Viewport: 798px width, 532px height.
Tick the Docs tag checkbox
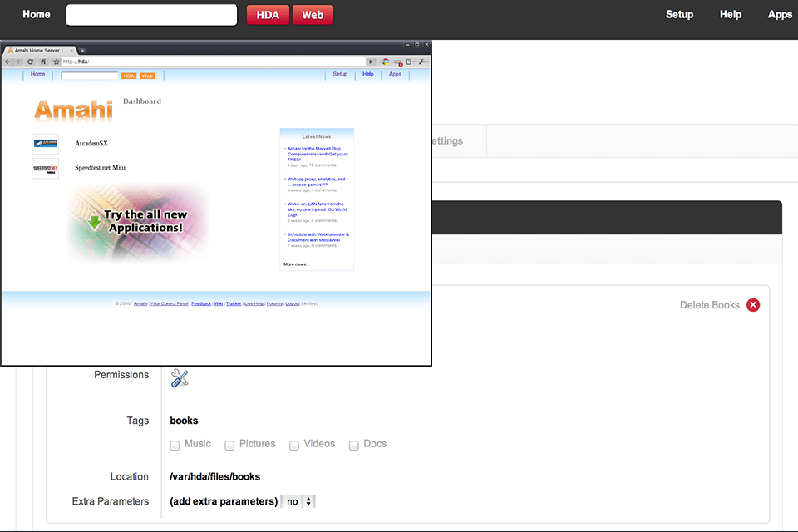pyautogui.click(x=354, y=446)
